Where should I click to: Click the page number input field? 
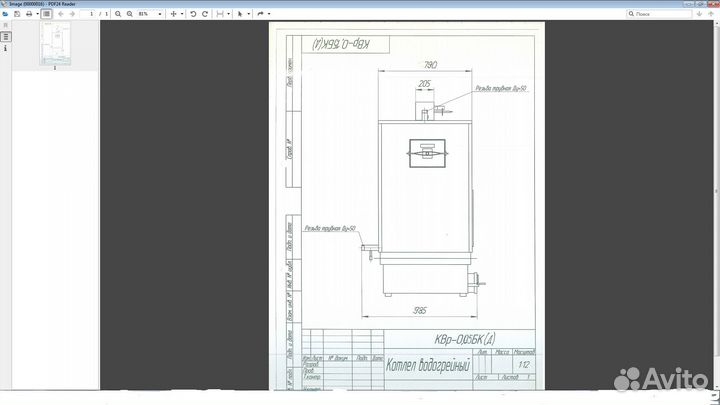[x=89, y=14]
